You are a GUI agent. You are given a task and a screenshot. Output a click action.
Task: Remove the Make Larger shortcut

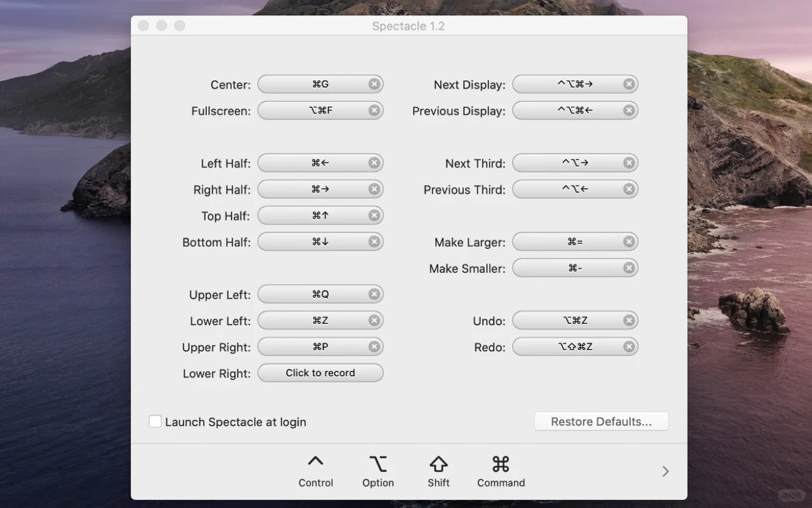coord(629,241)
